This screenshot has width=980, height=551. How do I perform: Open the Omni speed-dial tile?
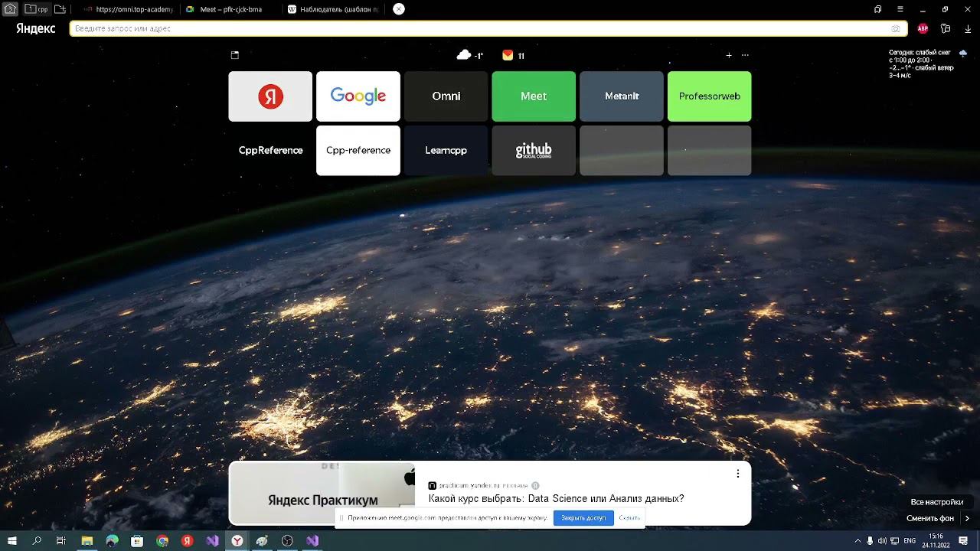[446, 96]
